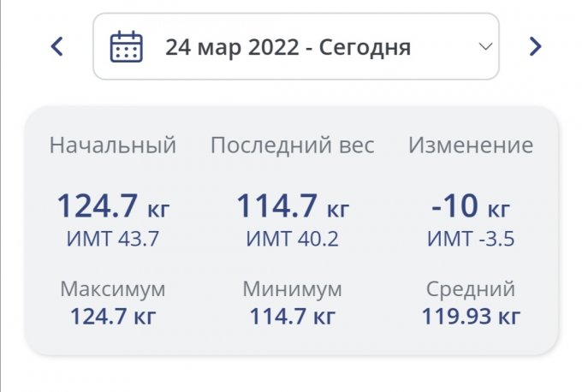Click the "Средний" label
This screenshot has width=582, height=392.
[x=471, y=288]
